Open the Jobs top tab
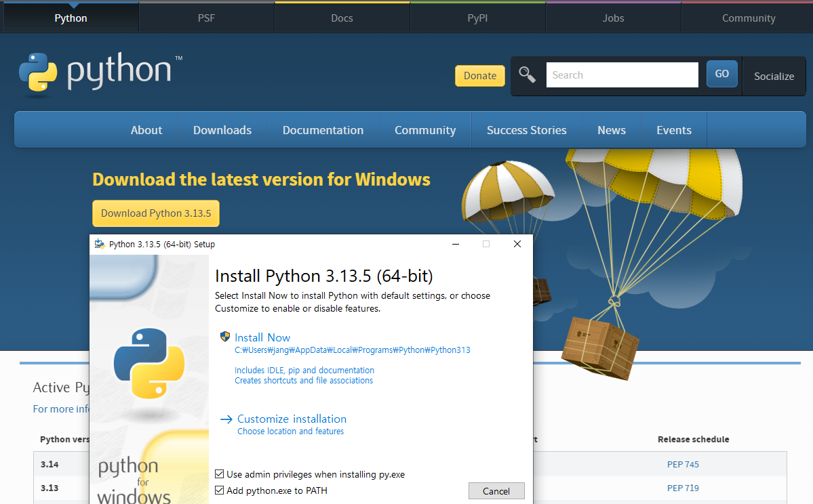 pyautogui.click(x=614, y=18)
